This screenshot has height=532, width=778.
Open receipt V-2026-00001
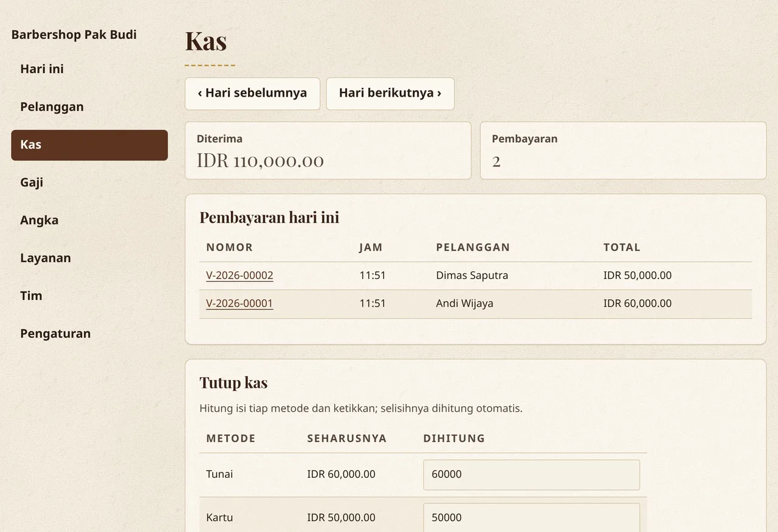(x=239, y=303)
